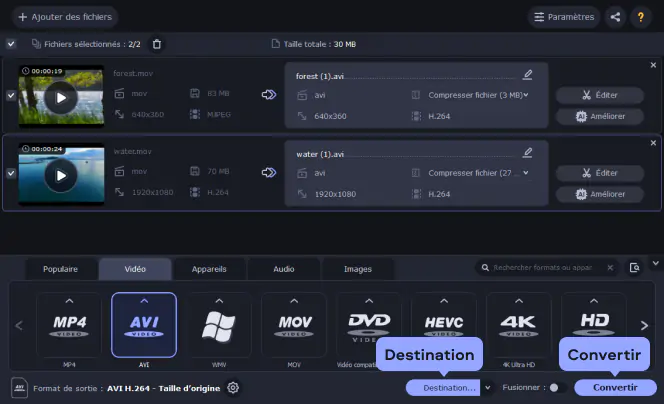664x404 pixels.
Task: Rename forest (1).avi with pencil icon
Action: point(527,75)
